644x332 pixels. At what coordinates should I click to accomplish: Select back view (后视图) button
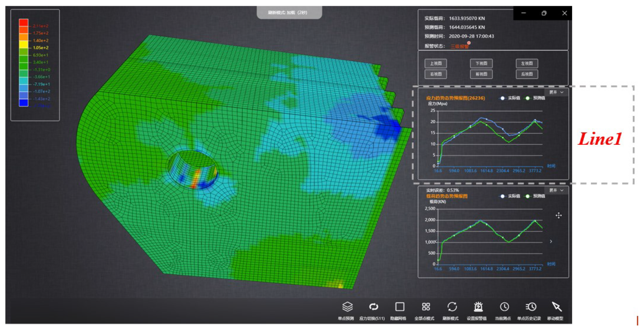click(527, 74)
